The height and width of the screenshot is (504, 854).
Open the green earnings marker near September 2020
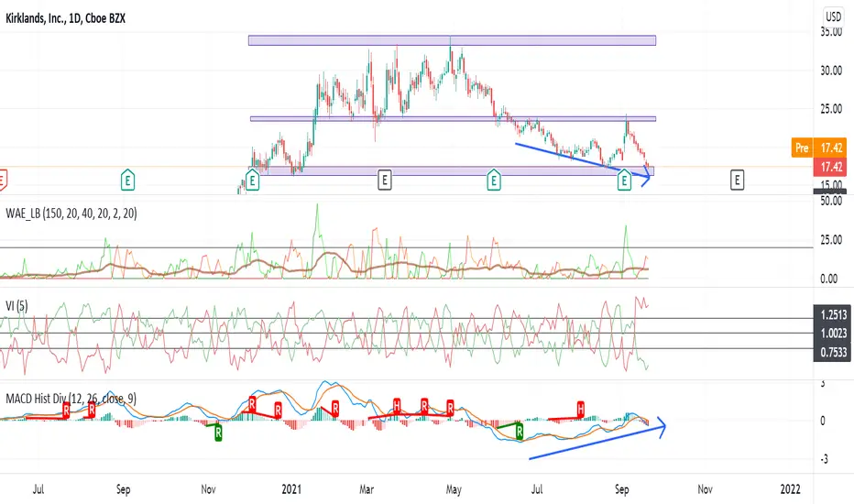[x=127, y=180]
